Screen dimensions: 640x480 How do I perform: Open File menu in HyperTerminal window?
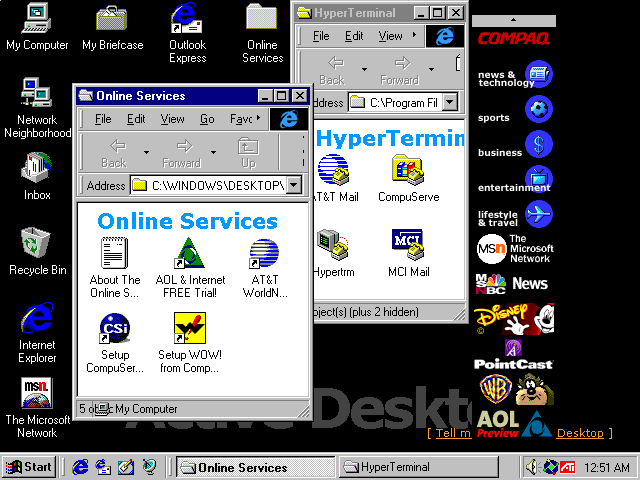pyautogui.click(x=321, y=36)
